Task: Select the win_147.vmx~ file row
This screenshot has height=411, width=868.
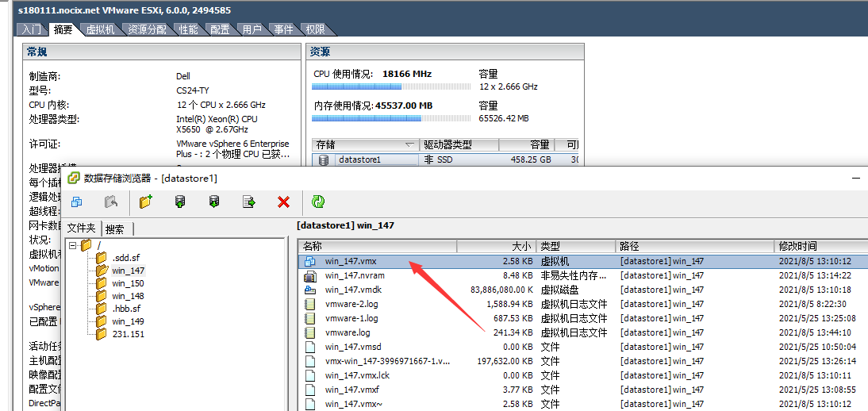Action: (583, 405)
